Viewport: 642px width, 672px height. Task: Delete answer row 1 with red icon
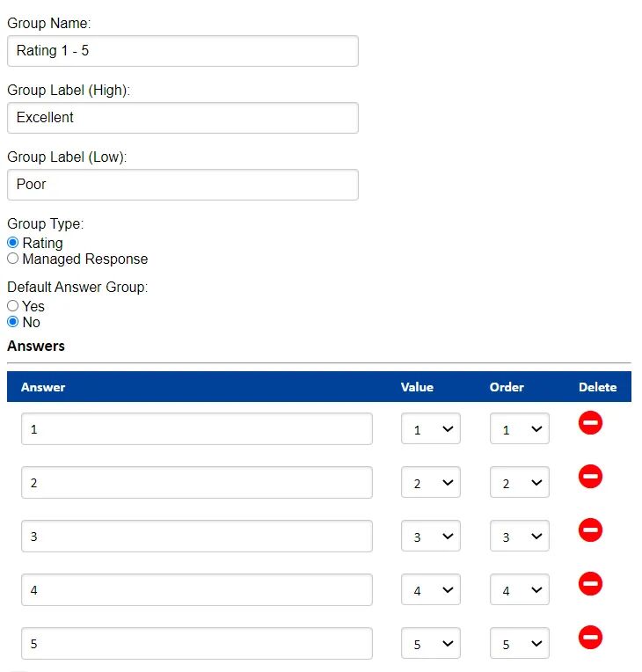pos(590,422)
